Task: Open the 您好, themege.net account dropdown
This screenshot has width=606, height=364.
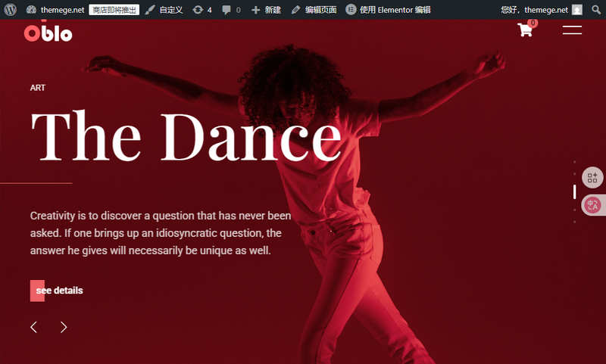Action: click(541, 10)
